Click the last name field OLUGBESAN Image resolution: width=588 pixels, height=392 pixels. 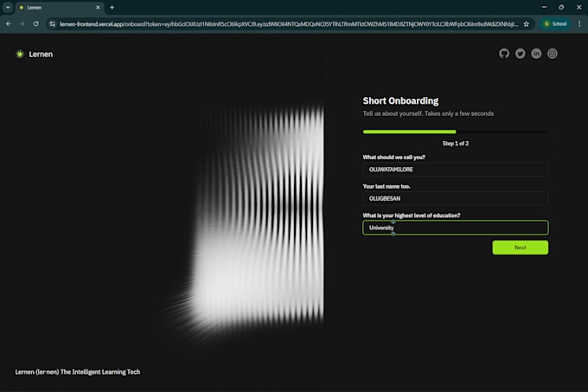click(455, 198)
